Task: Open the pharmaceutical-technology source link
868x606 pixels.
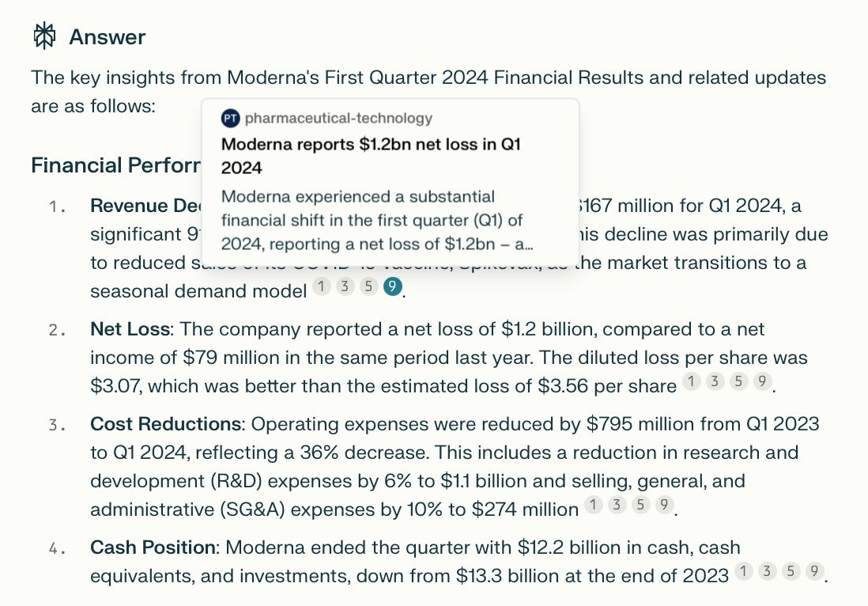Action: coord(338,118)
